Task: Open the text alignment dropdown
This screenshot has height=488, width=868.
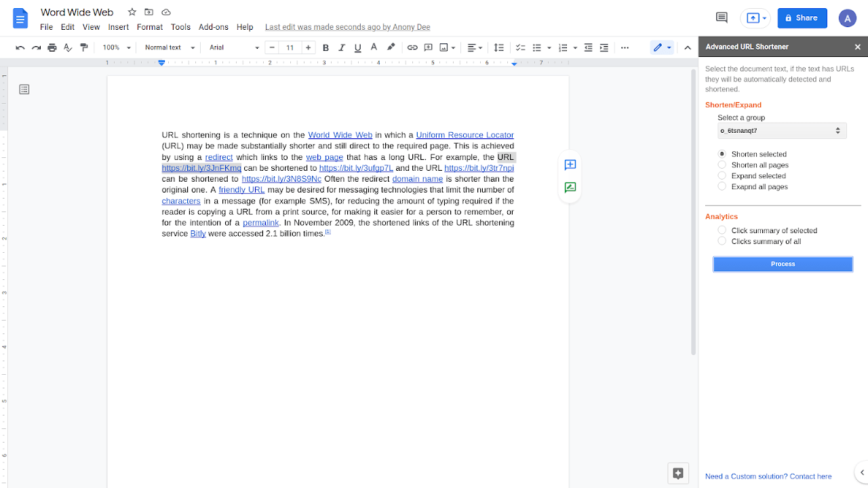Action: click(x=475, y=47)
